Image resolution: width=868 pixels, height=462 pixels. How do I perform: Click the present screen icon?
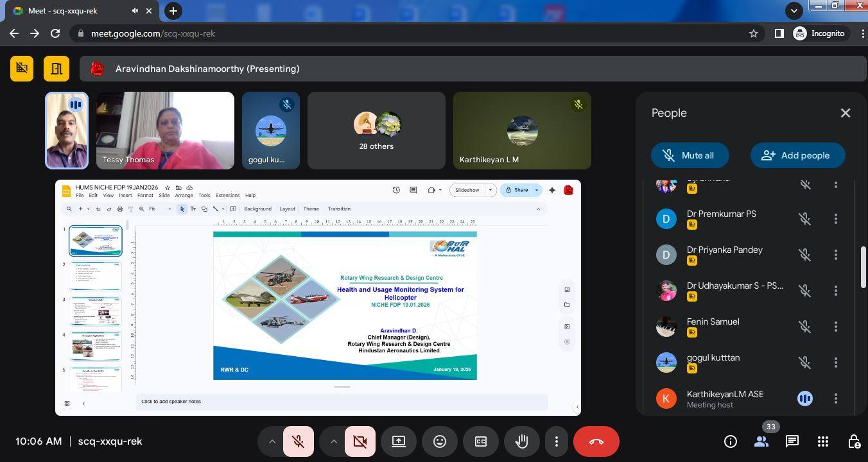pyautogui.click(x=399, y=441)
